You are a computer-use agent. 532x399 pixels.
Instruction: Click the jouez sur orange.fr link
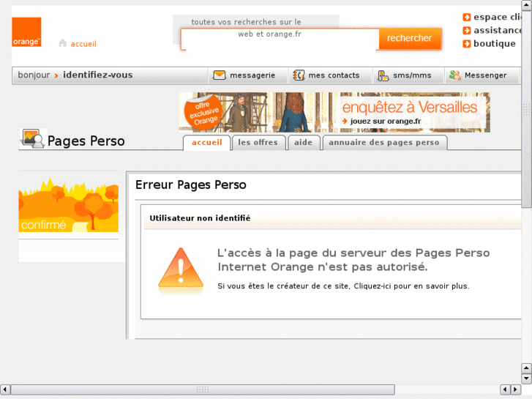tap(385, 122)
